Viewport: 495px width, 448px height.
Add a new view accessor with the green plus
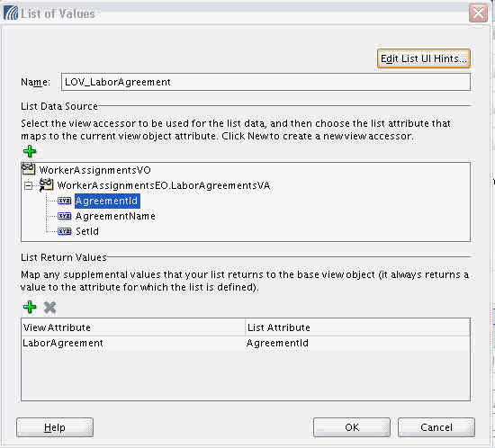pyautogui.click(x=30, y=152)
